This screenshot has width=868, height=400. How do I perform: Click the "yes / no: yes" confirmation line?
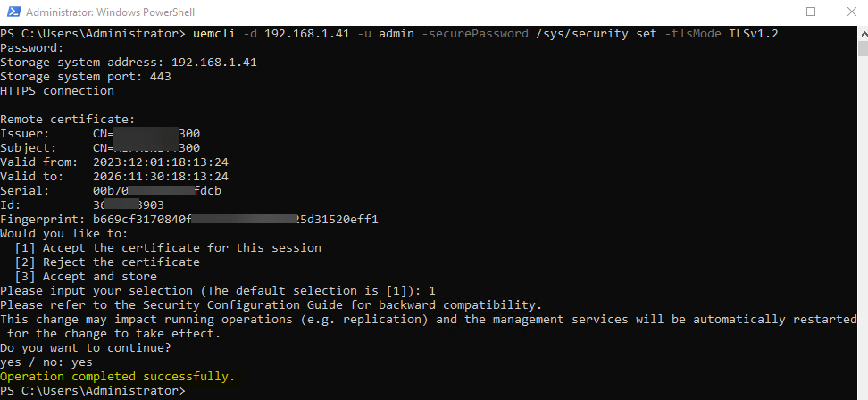pyautogui.click(x=46, y=362)
